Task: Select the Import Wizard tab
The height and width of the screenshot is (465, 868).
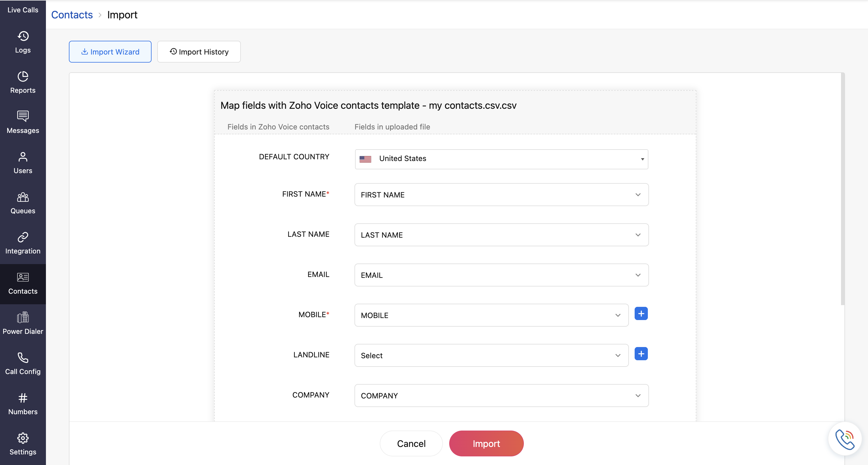Action: point(110,52)
